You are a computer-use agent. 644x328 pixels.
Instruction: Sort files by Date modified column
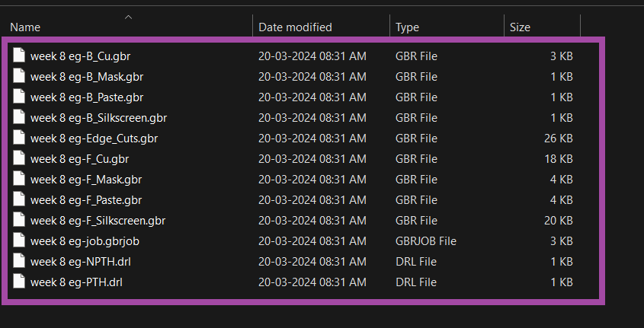[295, 27]
